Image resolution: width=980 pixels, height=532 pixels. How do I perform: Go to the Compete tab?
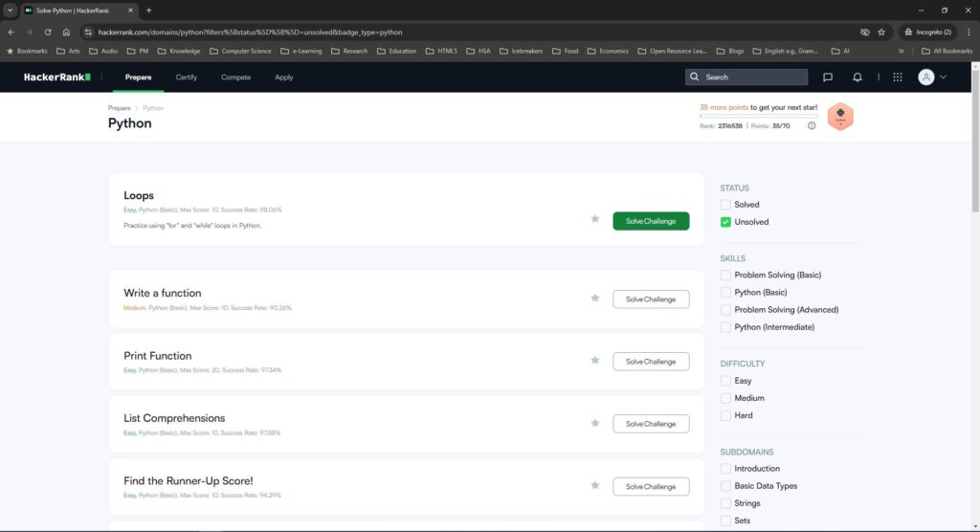tap(235, 78)
